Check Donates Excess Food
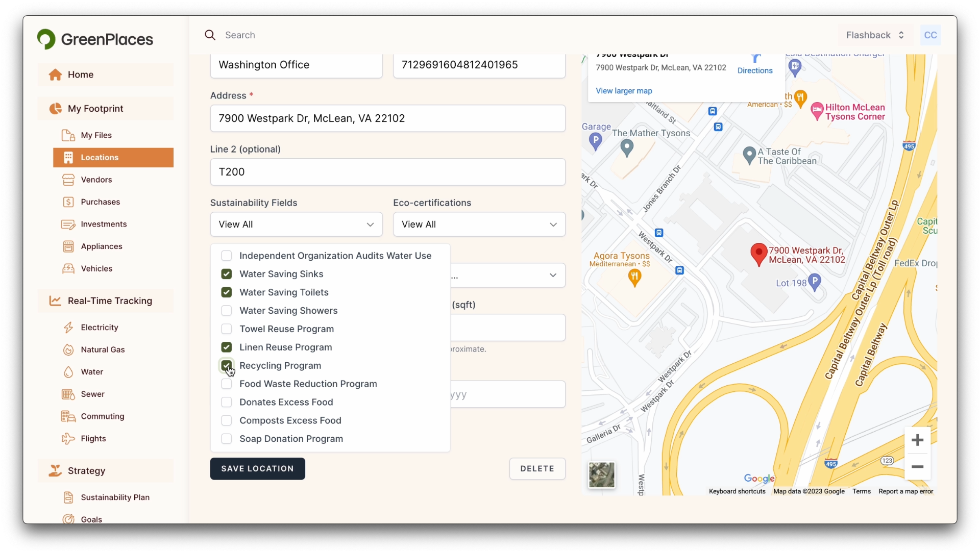980x551 pixels. tap(226, 403)
